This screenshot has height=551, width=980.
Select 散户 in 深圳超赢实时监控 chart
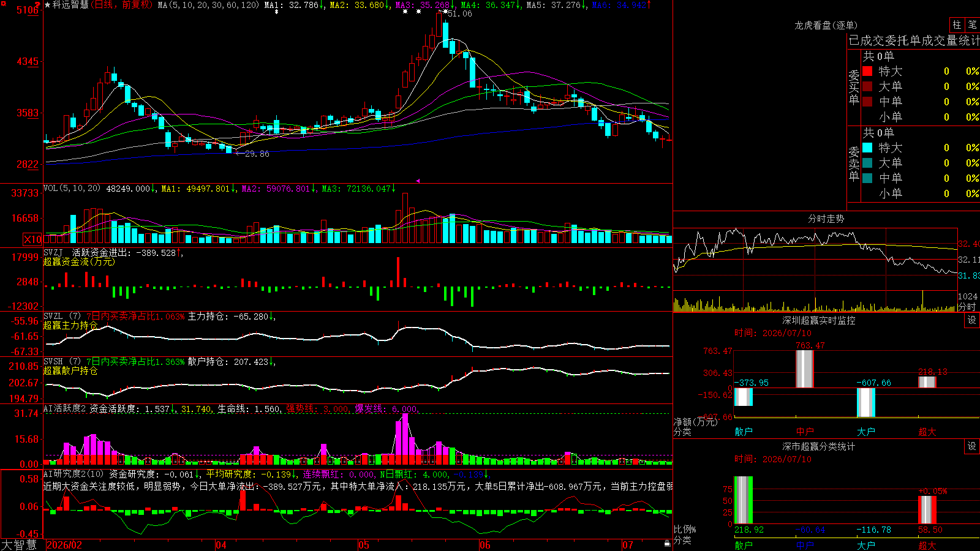tap(744, 432)
